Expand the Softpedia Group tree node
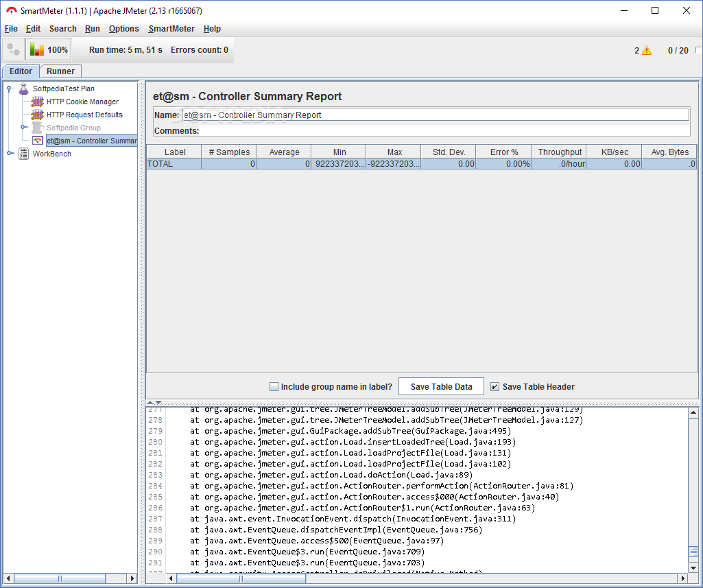 pos(23,128)
